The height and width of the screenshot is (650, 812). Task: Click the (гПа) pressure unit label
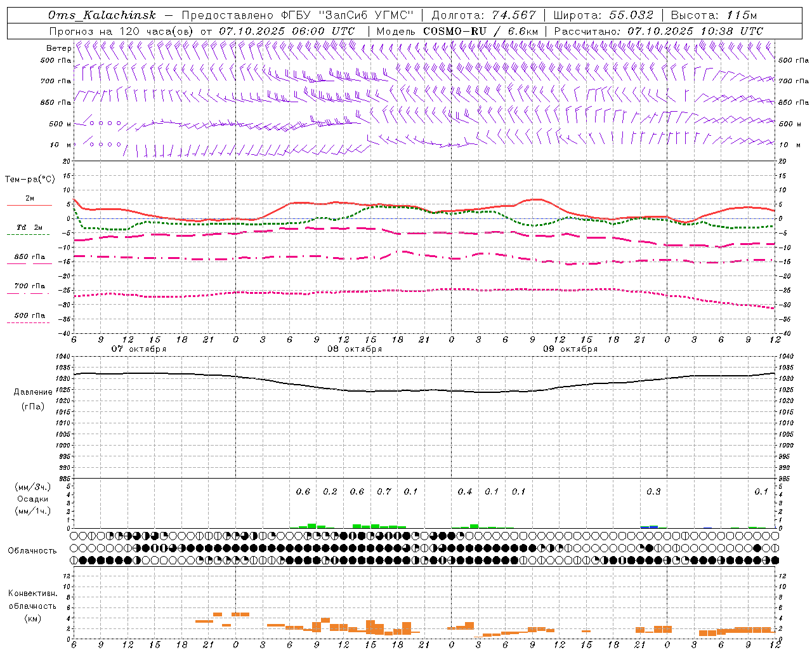tap(33, 406)
